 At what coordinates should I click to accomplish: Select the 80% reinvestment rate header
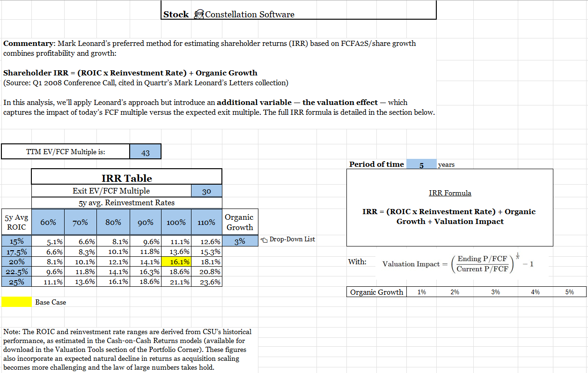[x=113, y=223]
